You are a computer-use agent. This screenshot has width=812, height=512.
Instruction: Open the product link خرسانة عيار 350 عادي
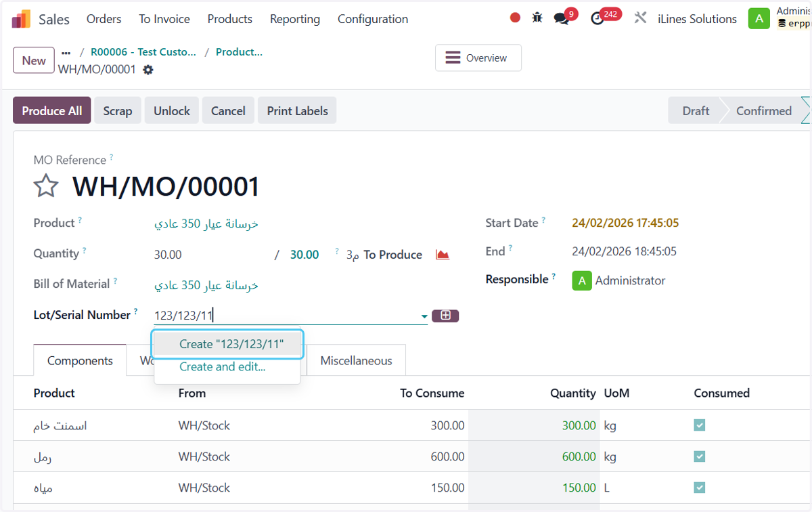point(206,224)
